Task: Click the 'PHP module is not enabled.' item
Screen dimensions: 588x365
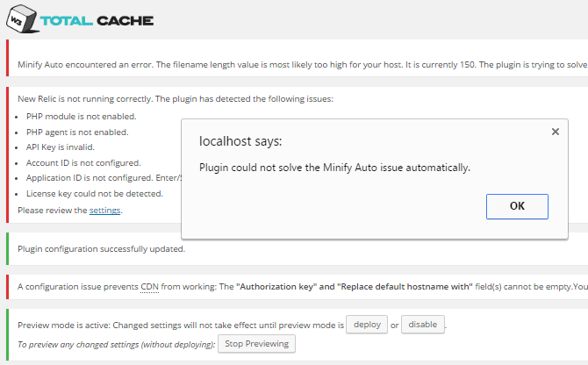Action: (82, 117)
